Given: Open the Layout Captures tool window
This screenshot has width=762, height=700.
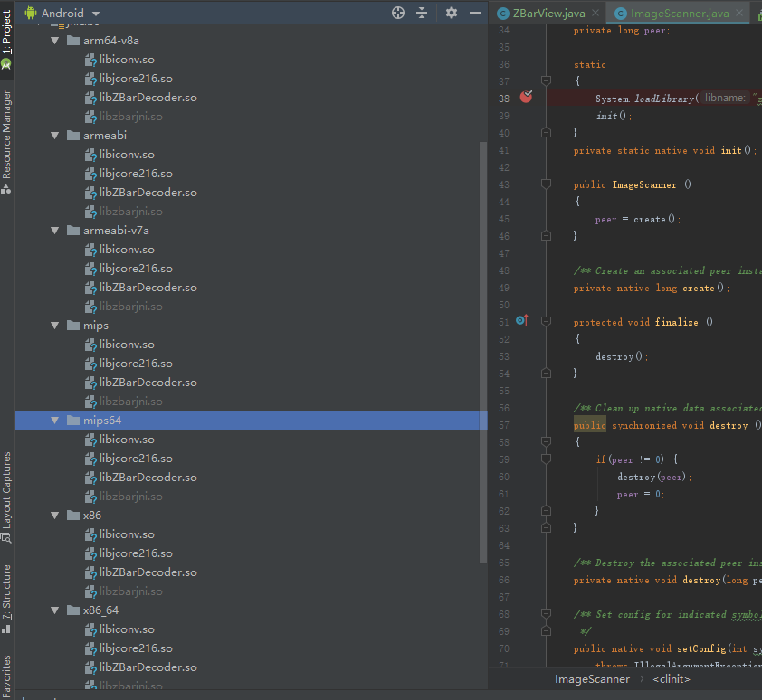Looking at the screenshot, I should [x=6, y=488].
